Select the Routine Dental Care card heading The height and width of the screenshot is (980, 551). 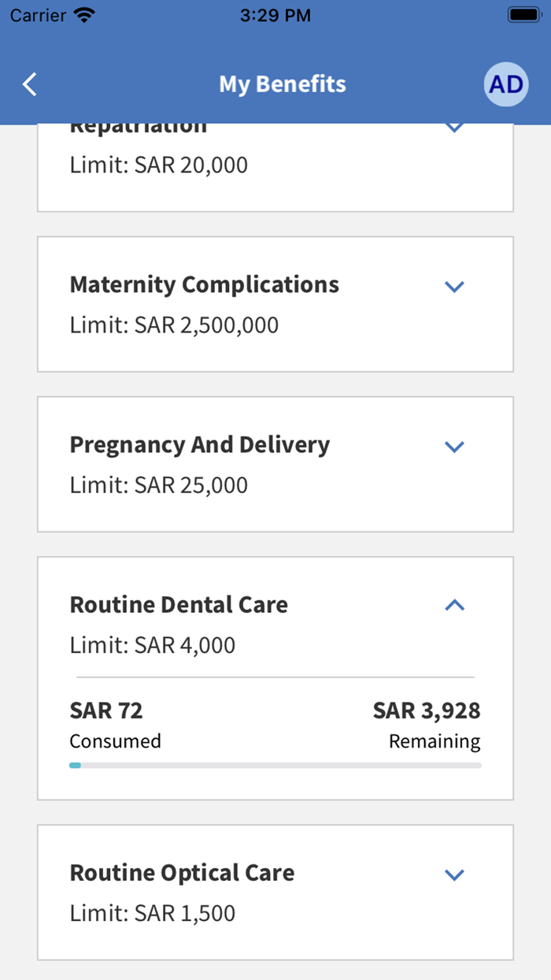click(179, 604)
